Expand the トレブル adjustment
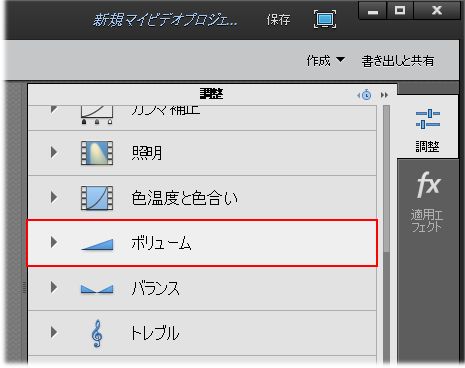The width and height of the screenshot is (465, 368). (54, 332)
